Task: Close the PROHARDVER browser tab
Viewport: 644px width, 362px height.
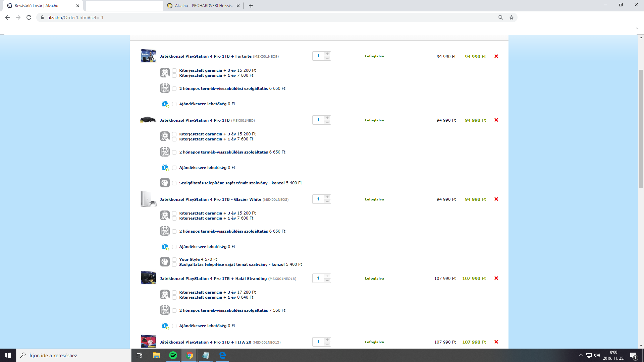Action: click(x=238, y=6)
